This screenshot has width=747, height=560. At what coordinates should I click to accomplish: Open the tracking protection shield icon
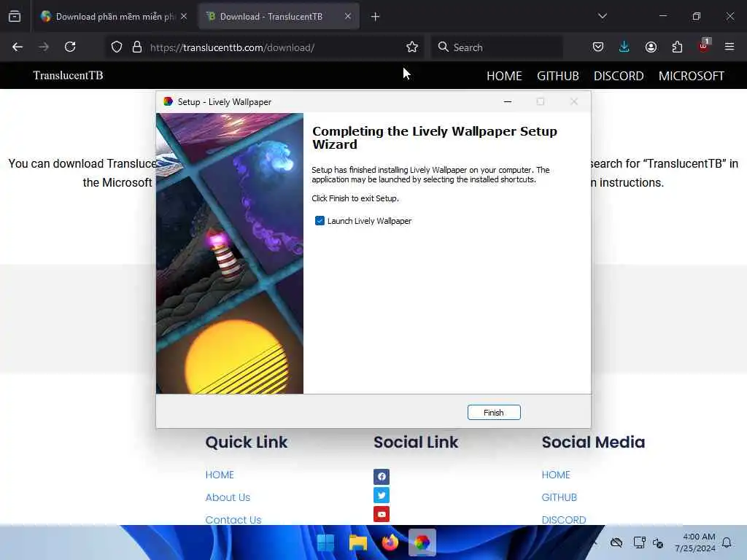pyautogui.click(x=117, y=47)
